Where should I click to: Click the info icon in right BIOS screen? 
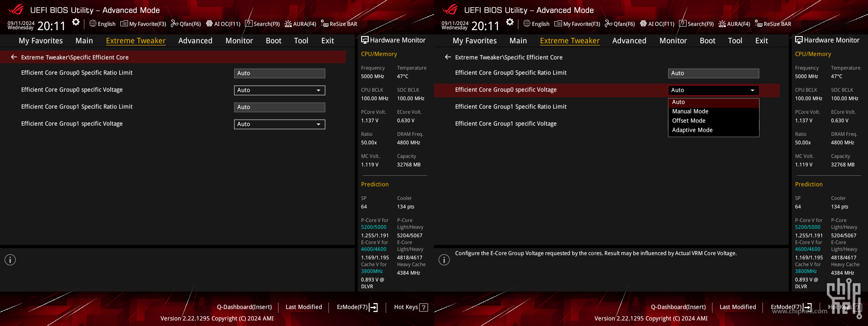[444, 260]
